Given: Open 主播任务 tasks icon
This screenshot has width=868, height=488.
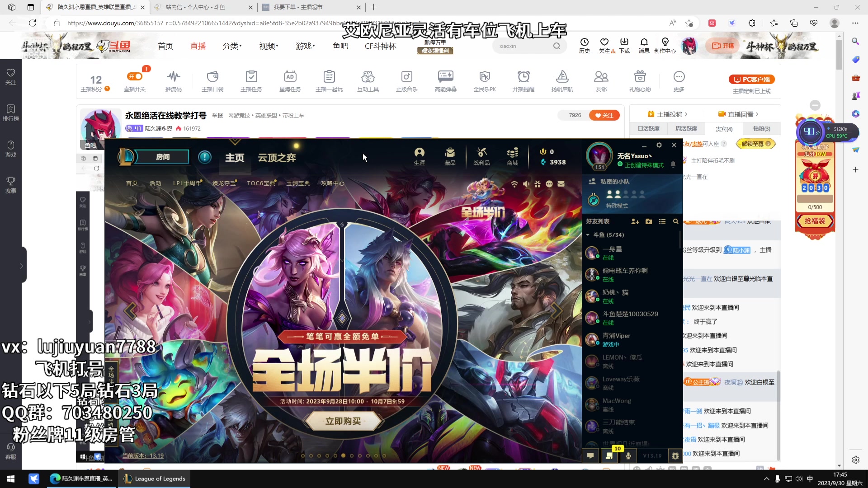Looking at the screenshot, I should [x=251, y=81].
